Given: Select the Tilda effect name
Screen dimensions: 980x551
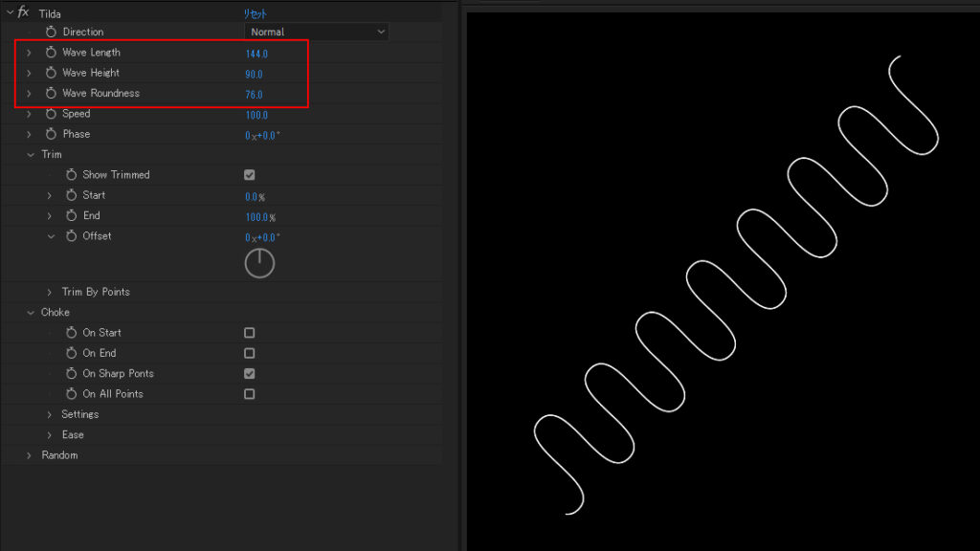Looking at the screenshot, I should [x=50, y=13].
